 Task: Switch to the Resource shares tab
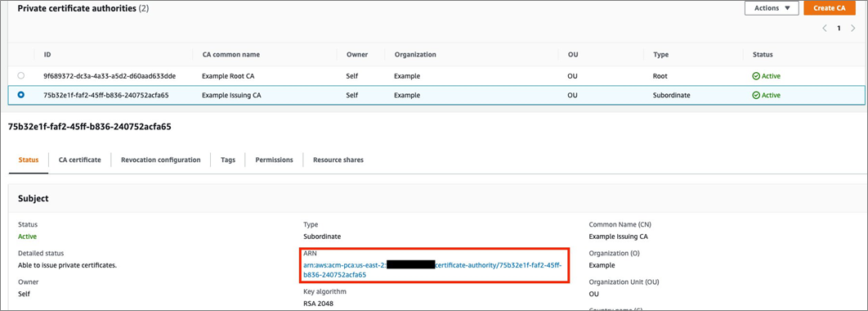pos(338,160)
